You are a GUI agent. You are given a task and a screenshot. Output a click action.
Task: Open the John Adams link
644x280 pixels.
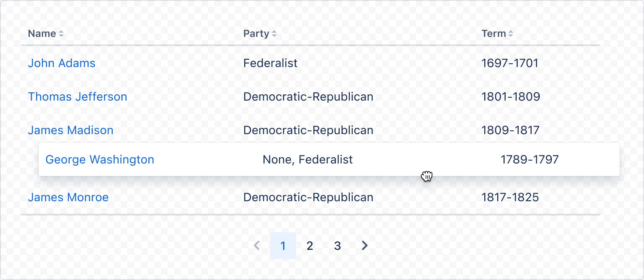[61, 63]
